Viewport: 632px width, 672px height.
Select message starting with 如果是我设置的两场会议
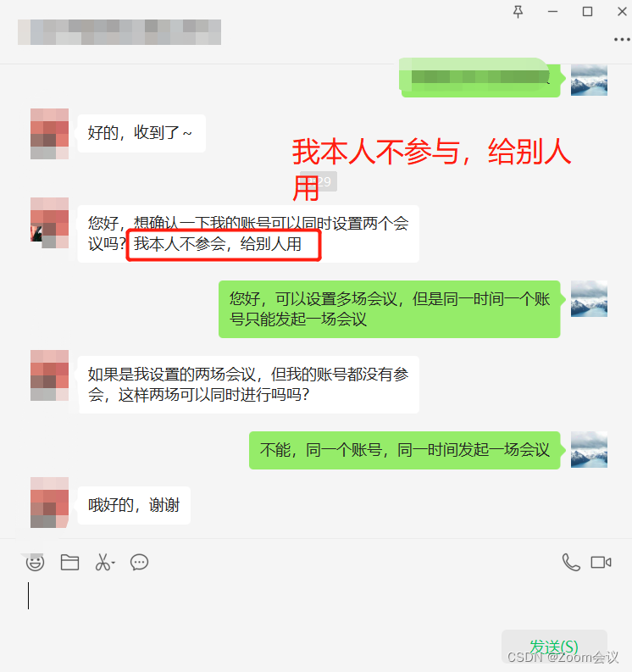(x=248, y=385)
